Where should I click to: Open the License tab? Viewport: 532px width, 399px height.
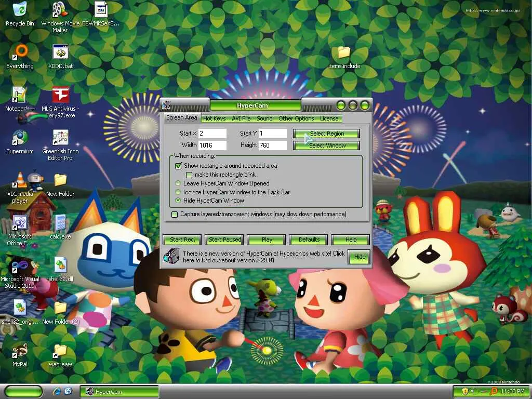329,118
